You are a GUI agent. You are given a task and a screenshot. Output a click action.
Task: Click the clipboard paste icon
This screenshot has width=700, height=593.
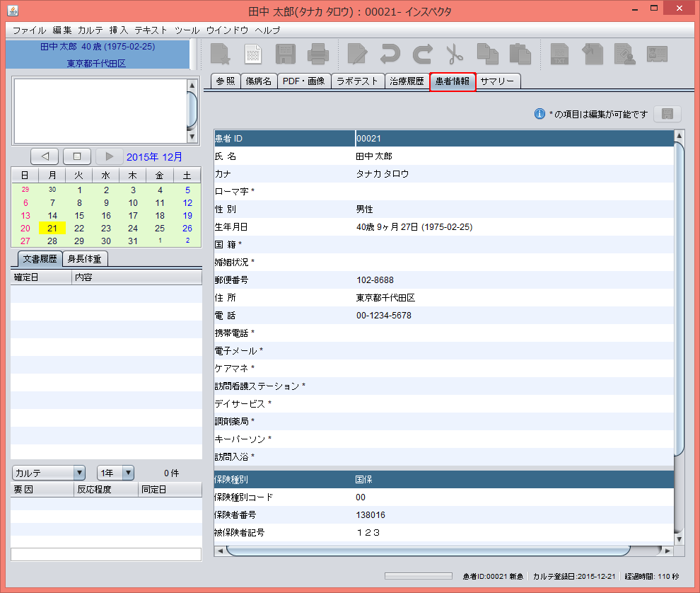click(x=520, y=54)
